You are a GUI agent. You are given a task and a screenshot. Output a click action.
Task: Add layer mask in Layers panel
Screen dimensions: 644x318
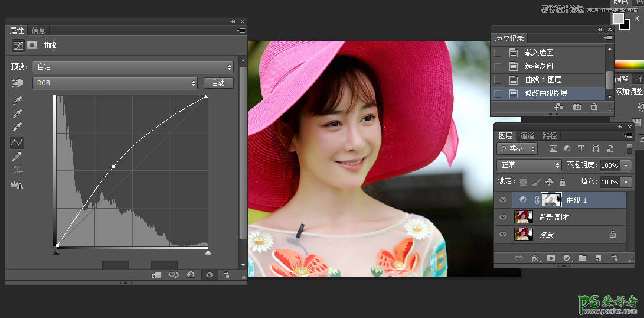[551, 258]
